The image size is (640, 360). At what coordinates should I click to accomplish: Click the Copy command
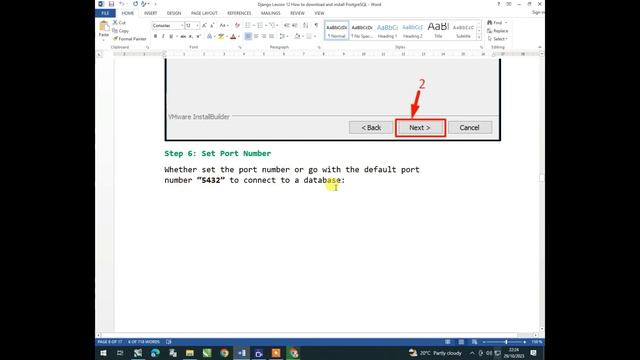121,31
